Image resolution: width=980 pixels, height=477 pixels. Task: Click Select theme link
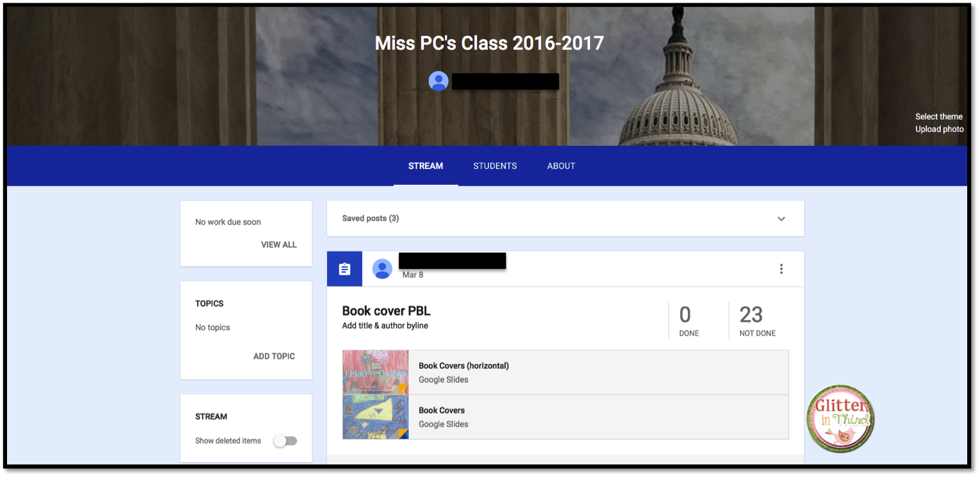939,117
